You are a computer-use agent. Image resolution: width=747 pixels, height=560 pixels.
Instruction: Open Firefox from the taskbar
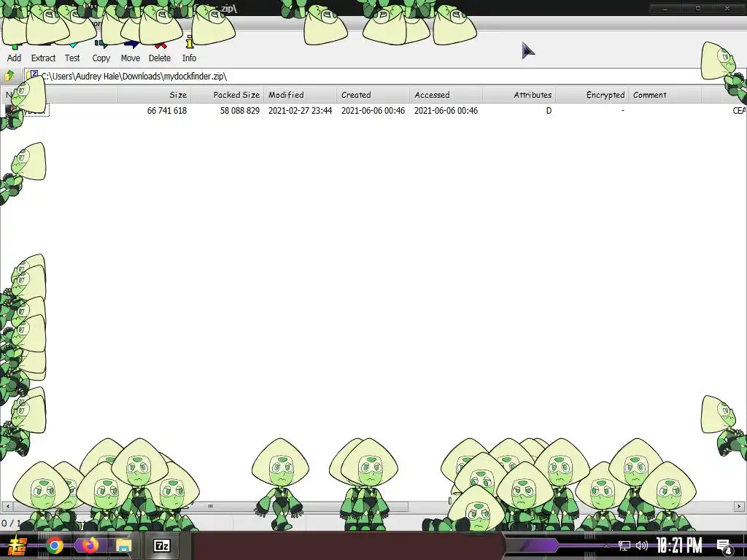point(90,545)
